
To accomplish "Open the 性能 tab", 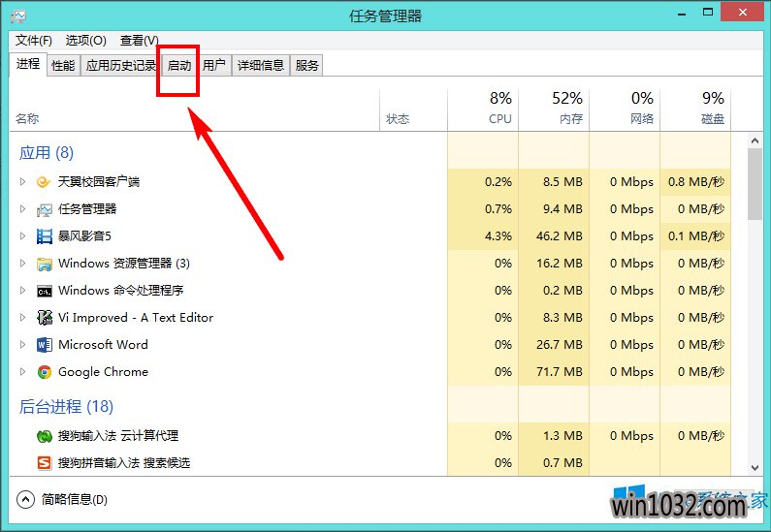I will (63, 65).
